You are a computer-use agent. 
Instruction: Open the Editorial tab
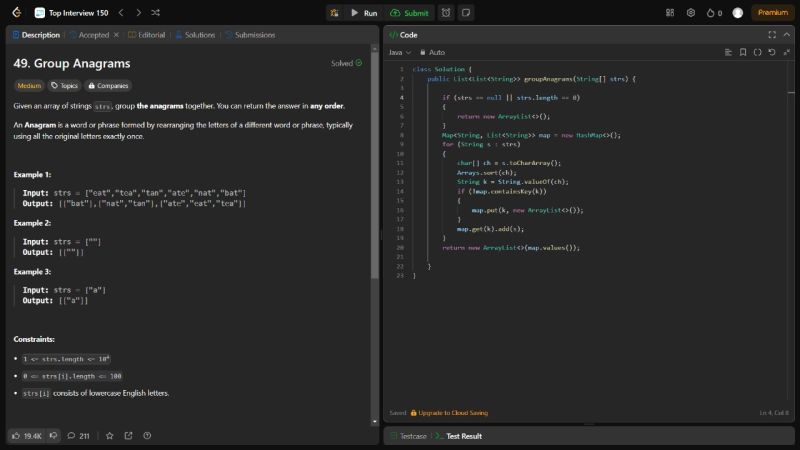146,35
